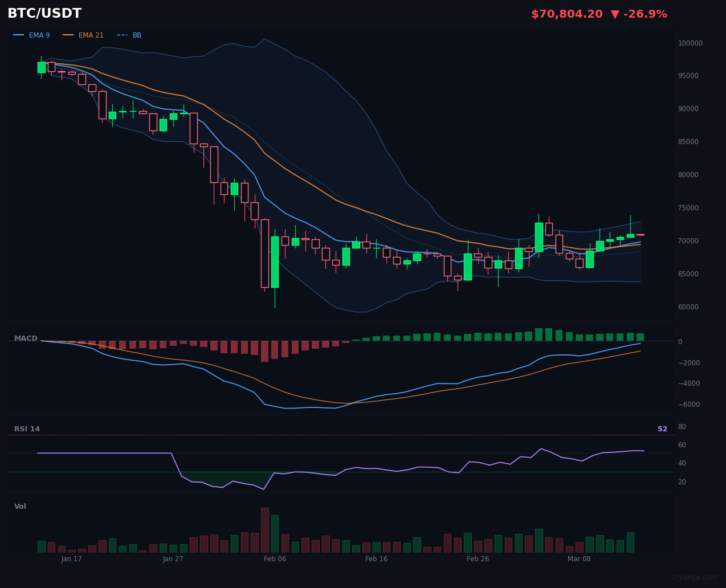Click the red downward triangle beside the price
The height and width of the screenshot is (588, 726).
click(616, 14)
